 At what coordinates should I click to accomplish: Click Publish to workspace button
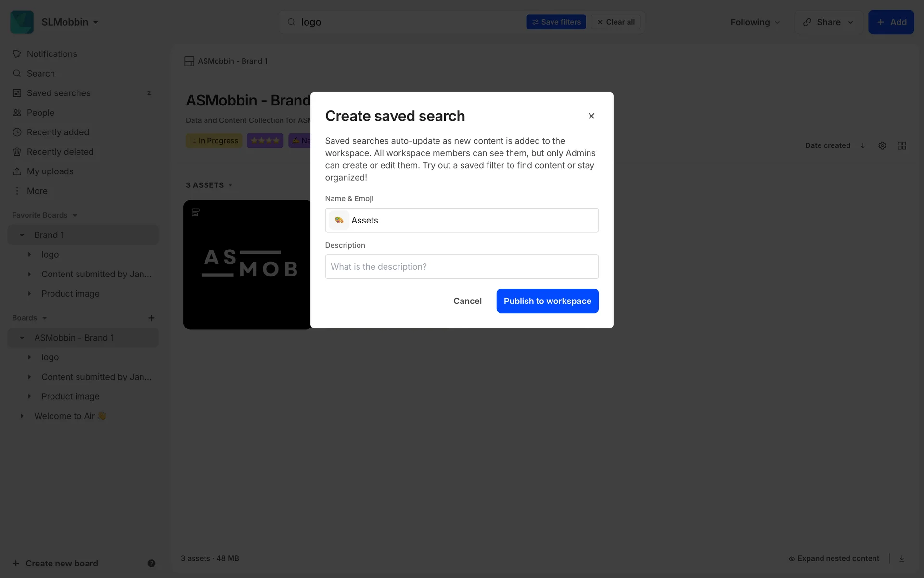click(547, 301)
